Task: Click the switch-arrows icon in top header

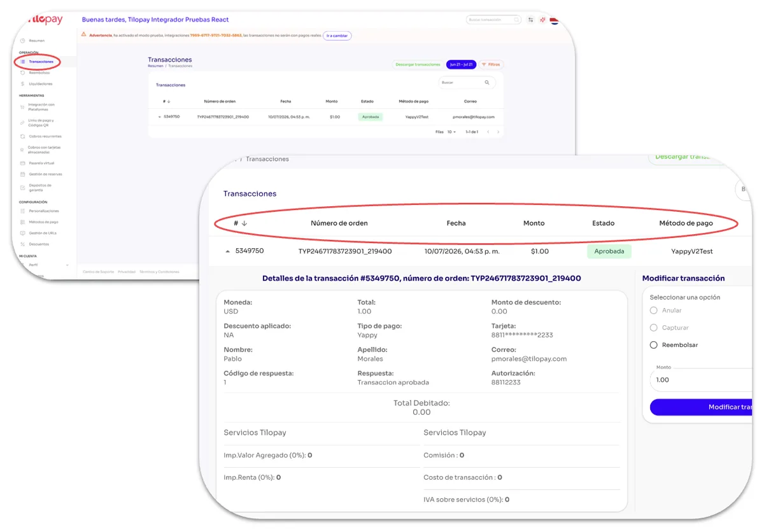Action: pos(531,20)
